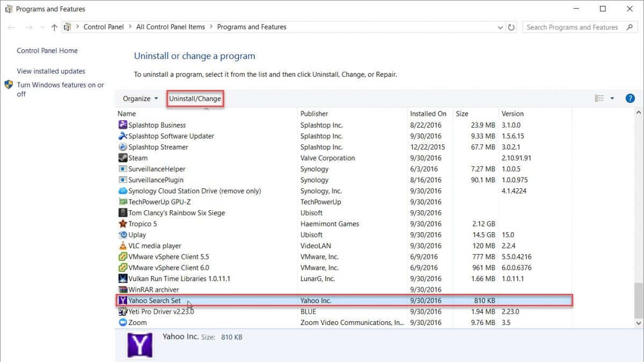Click the Back navigation arrow
644x362 pixels.
pos(11,27)
